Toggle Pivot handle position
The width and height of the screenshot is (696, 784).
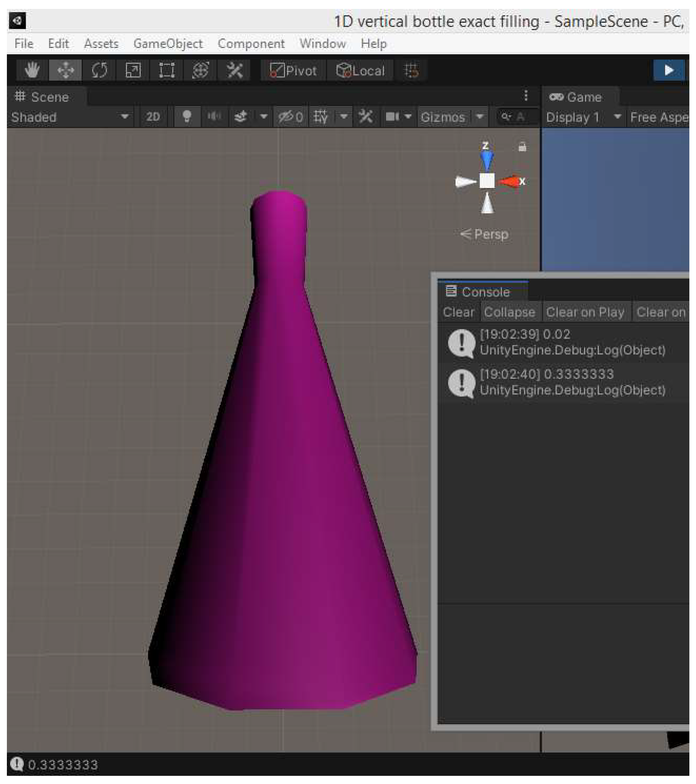pos(294,70)
